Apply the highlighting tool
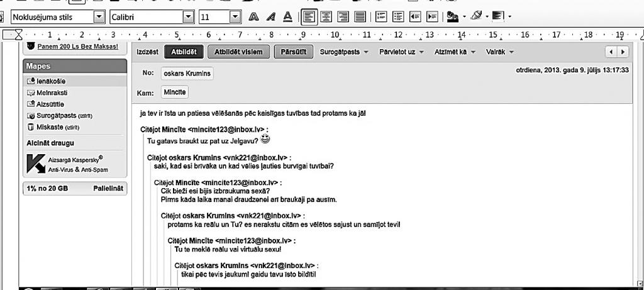 click(476, 16)
